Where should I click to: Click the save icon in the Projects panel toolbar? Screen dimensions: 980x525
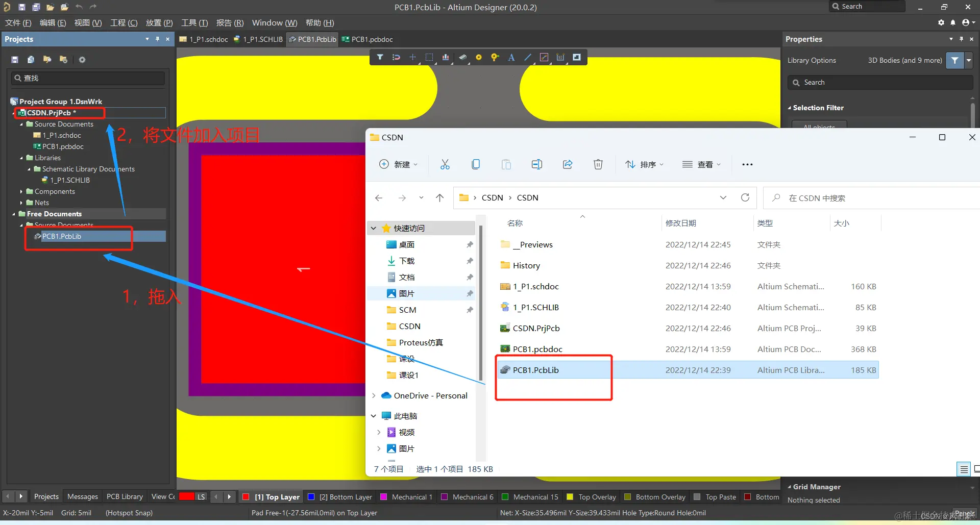click(15, 60)
